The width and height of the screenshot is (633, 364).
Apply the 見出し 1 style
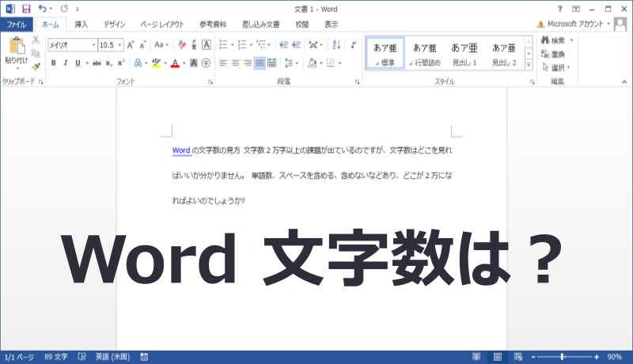[x=464, y=53]
